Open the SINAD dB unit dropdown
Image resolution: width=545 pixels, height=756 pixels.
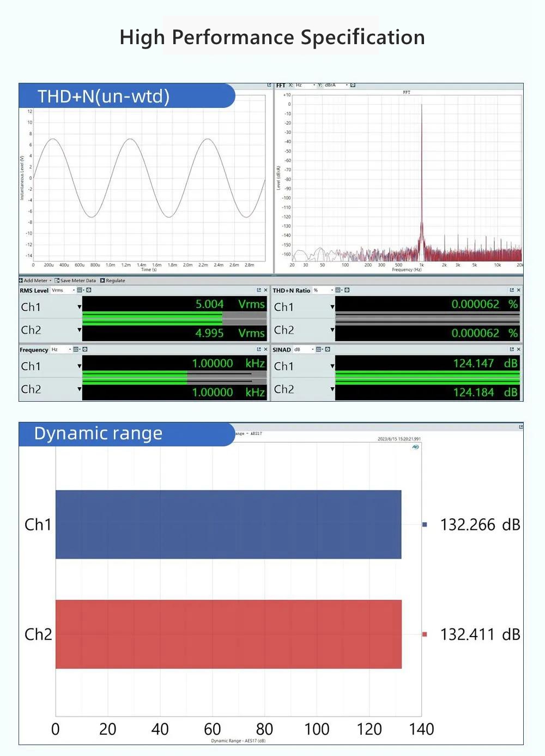(x=312, y=349)
